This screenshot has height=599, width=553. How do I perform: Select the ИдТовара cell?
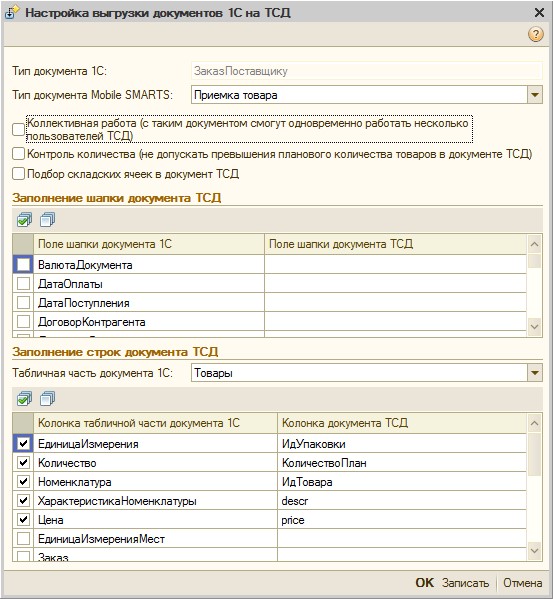(402, 481)
